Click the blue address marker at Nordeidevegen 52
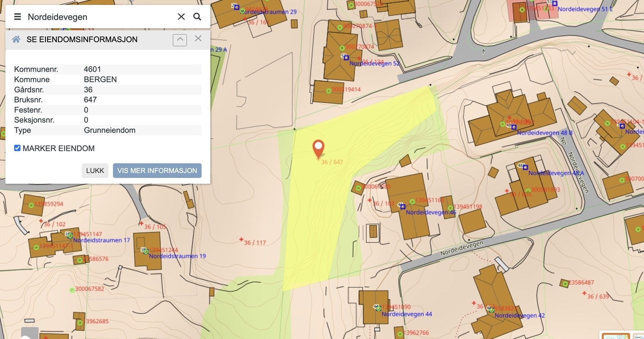Viewport: 644px width, 339px height. pyautogui.click(x=346, y=58)
